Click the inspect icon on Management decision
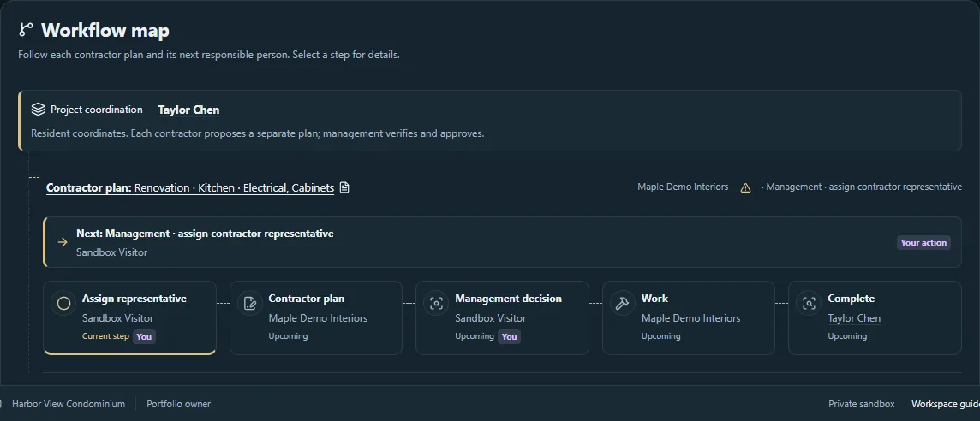The width and height of the screenshot is (980, 421). click(436, 304)
